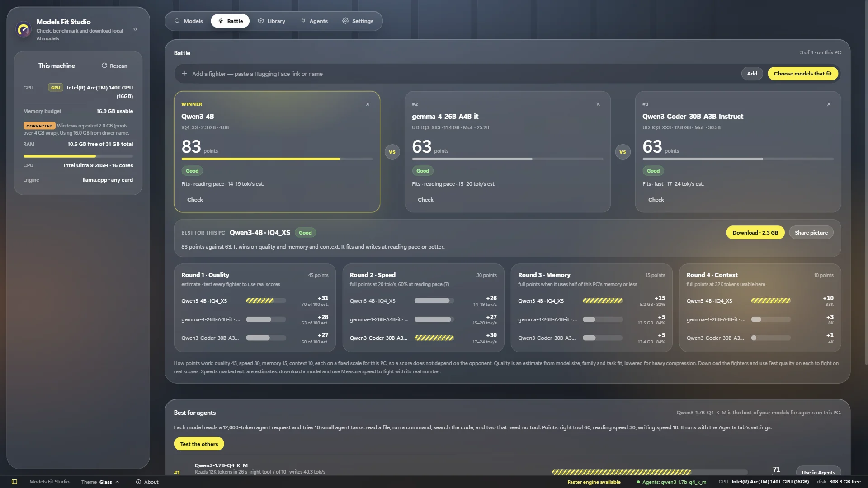Toggle the sidebar panel icon in status bar

tap(14, 482)
